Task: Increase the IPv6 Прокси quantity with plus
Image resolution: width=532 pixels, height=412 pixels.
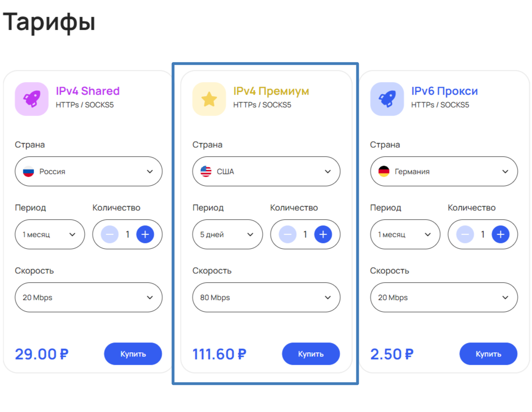Action: [500, 234]
